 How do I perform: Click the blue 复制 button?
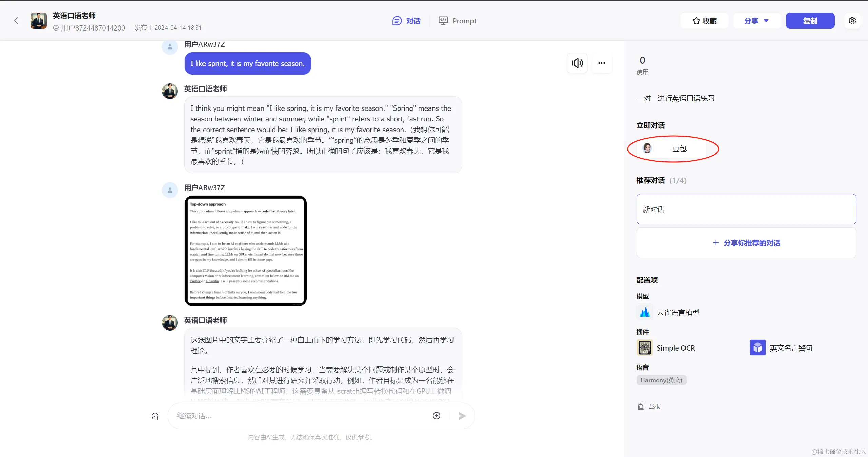pyautogui.click(x=810, y=21)
